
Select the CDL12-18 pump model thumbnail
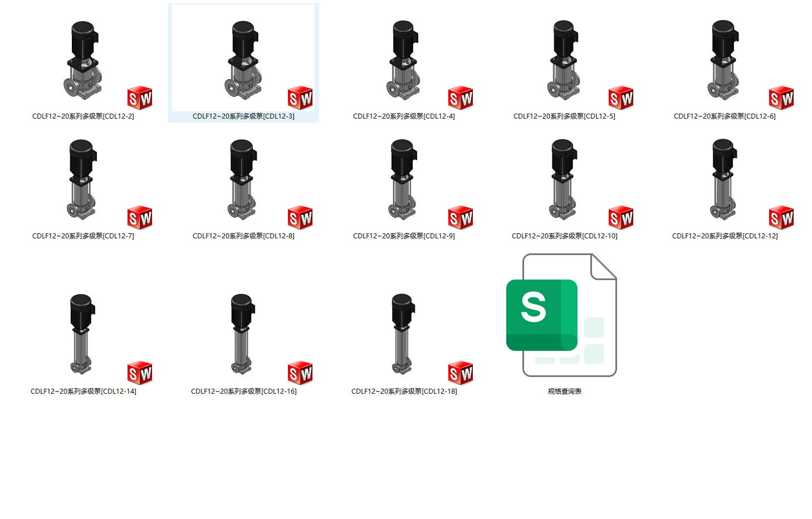point(404,334)
